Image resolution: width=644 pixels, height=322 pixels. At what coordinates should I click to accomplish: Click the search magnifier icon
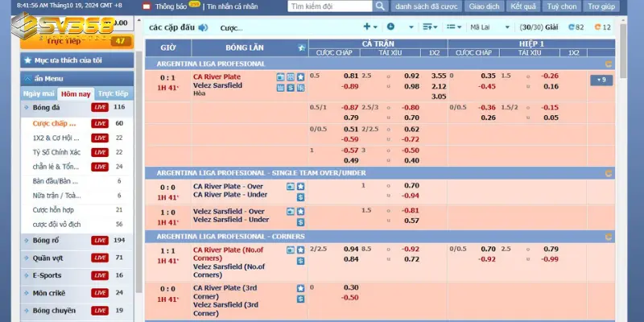click(x=382, y=6)
